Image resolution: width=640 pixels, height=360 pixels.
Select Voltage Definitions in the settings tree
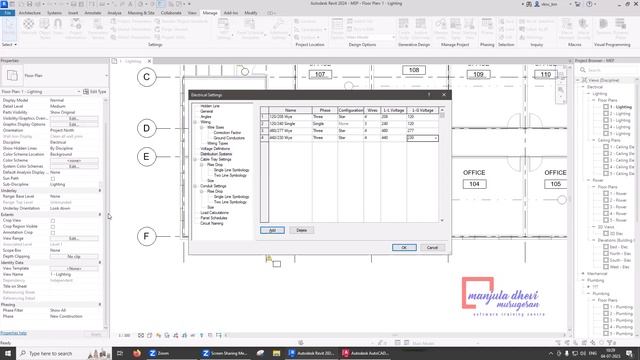tap(215, 149)
